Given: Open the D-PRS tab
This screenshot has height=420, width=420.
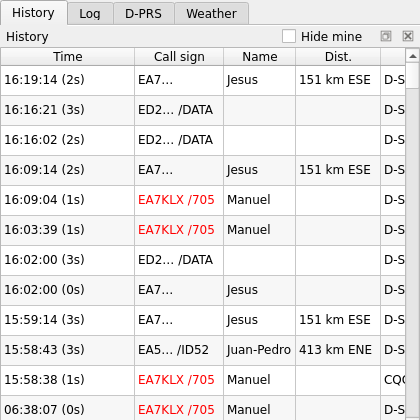Looking at the screenshot, I should [x=144, y=14].
